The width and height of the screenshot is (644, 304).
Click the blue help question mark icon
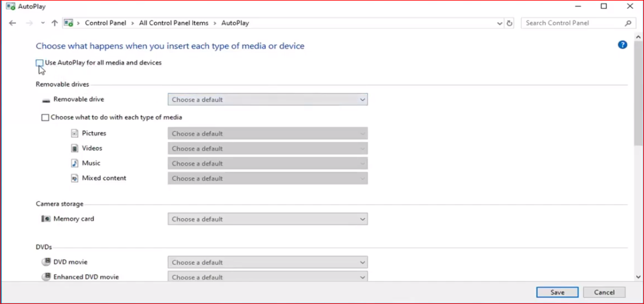tap(623, 45)
